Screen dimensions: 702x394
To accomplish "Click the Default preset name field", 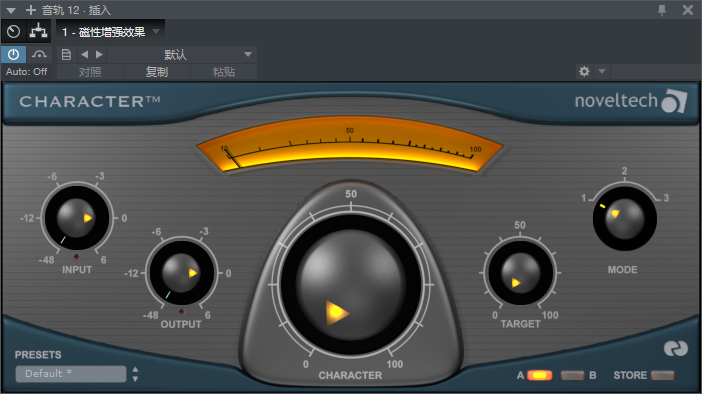I will coord(71,374).
